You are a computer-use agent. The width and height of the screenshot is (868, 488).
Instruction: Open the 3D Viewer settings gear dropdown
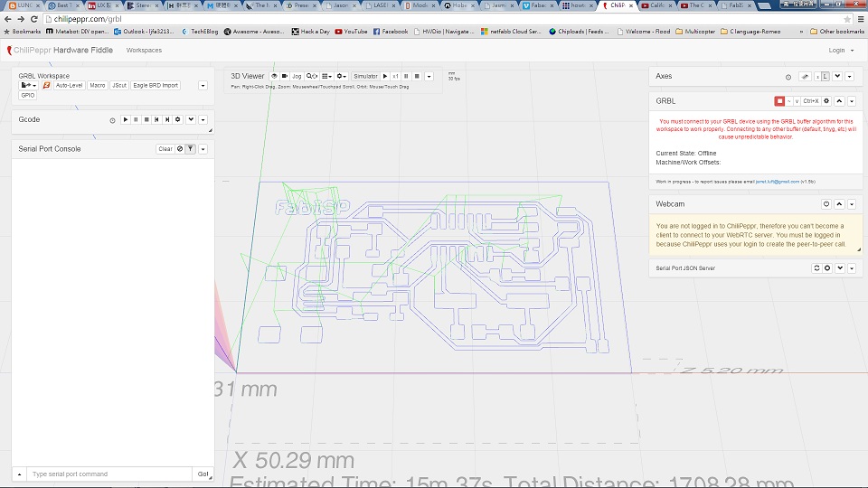point(342,76)
